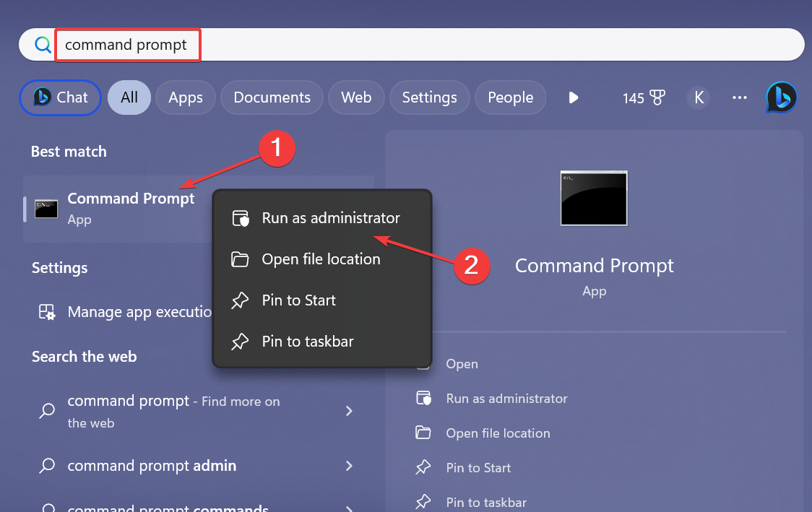
Task: Switch to the People filter tab
Action: click(510, 97)
